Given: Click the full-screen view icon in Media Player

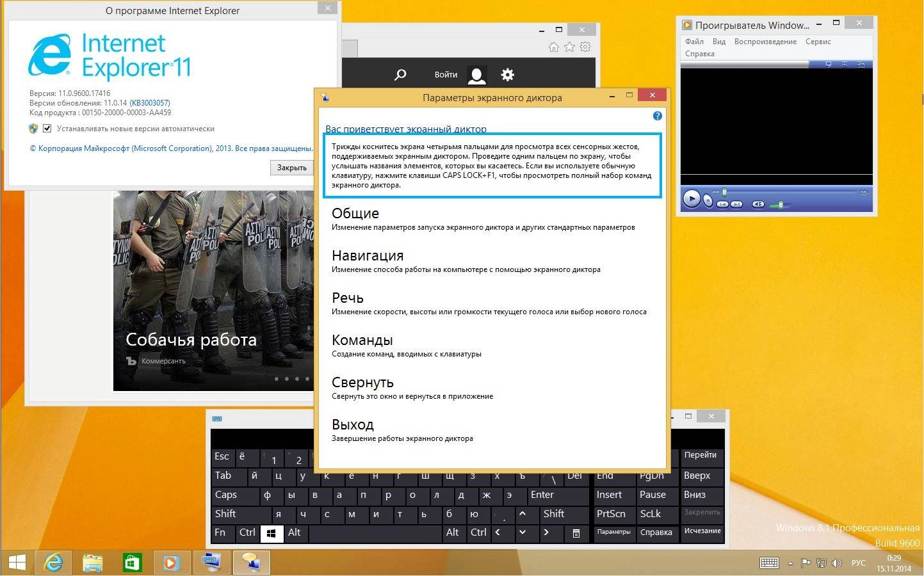Looking at the screenshot, I should coord(845,64).
